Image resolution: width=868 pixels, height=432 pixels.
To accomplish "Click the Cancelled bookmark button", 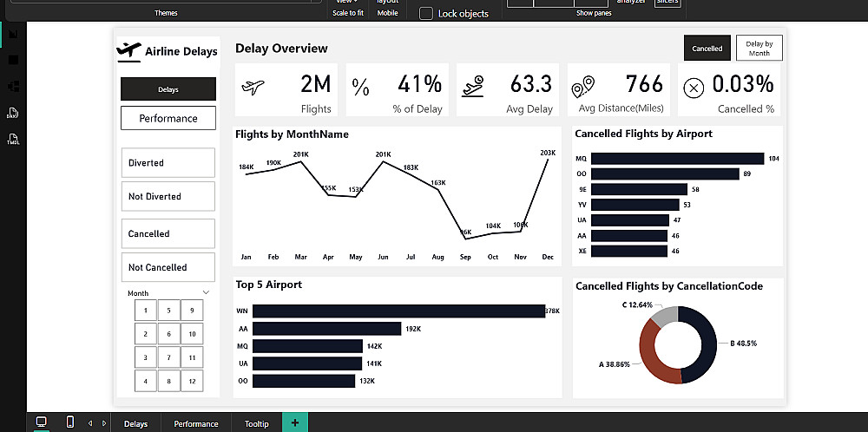I will point(707,48).
